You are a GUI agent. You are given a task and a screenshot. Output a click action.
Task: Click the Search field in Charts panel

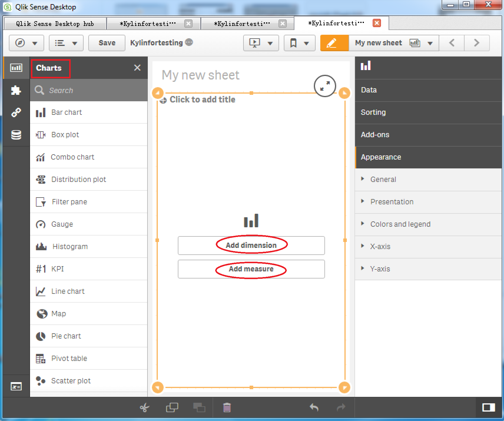[94, 90]
